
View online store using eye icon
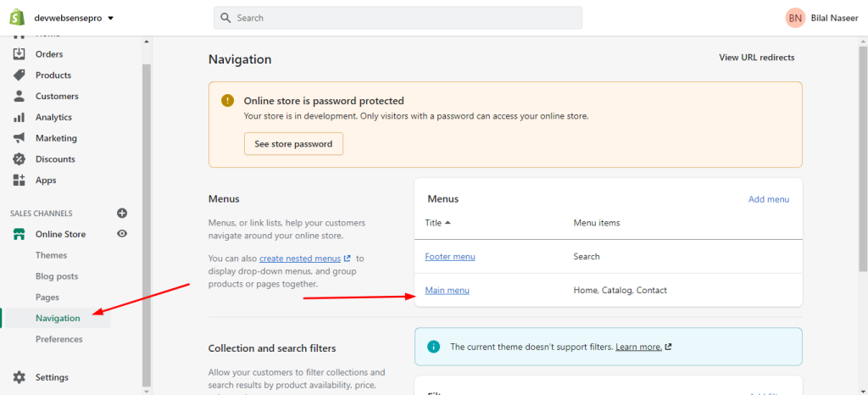click(122, 234)
